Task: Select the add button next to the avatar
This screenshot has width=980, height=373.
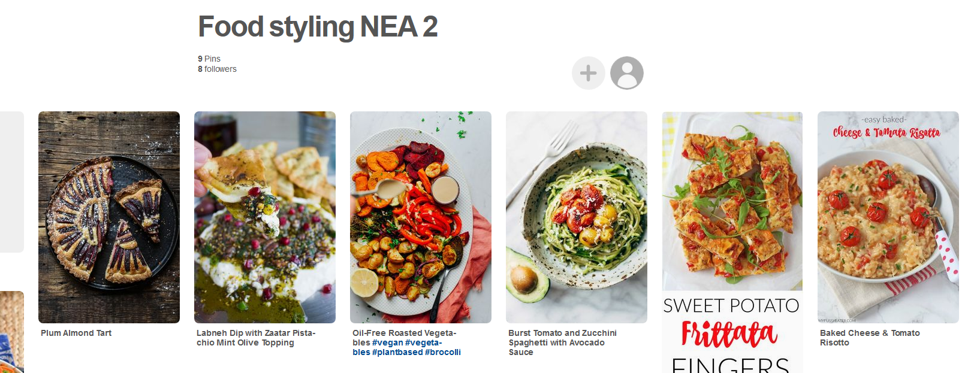Action: pos(589,72)
